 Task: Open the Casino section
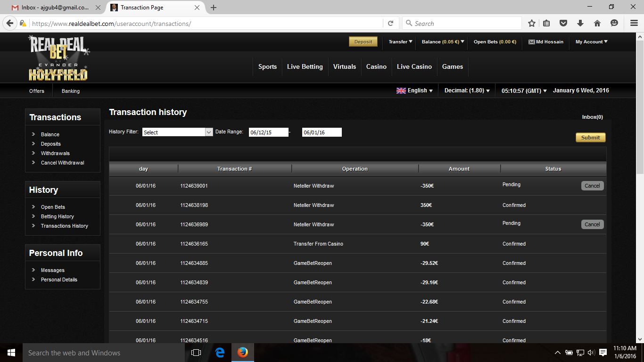[376, 67]
